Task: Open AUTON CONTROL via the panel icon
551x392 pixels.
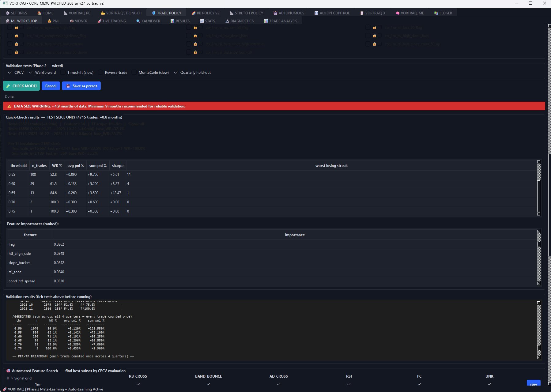Action: pos(316,13)
